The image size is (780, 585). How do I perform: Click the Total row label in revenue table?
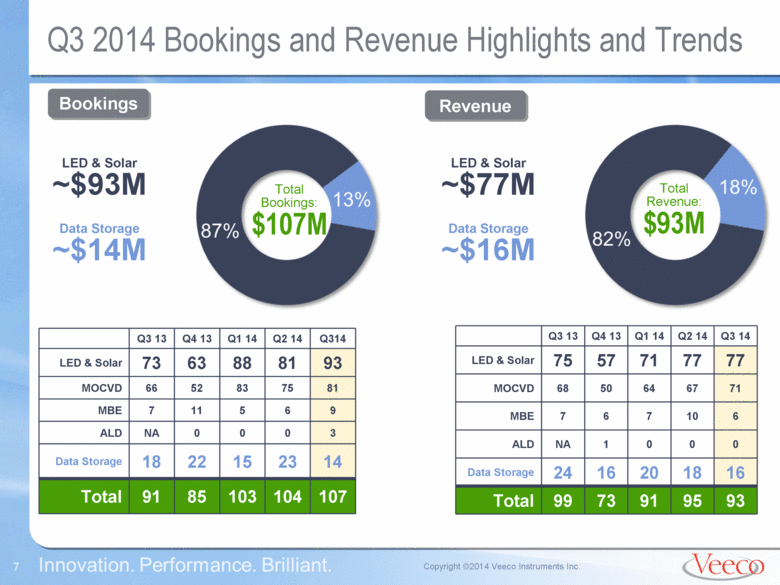coord(513,500)
